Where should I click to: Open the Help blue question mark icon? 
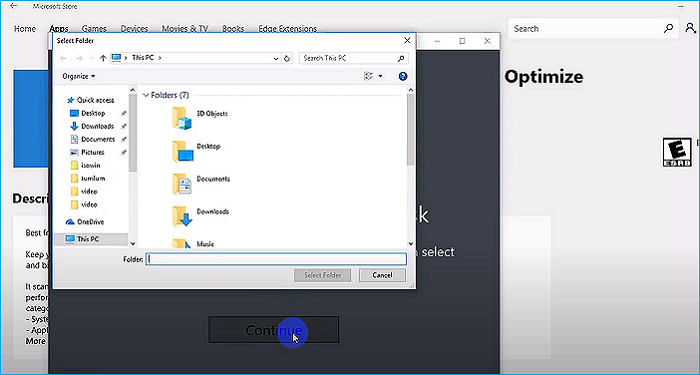(403, 76)
